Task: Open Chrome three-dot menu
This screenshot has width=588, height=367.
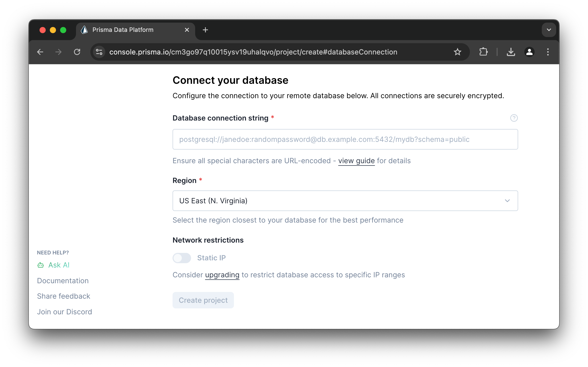Action: [548, 52]
